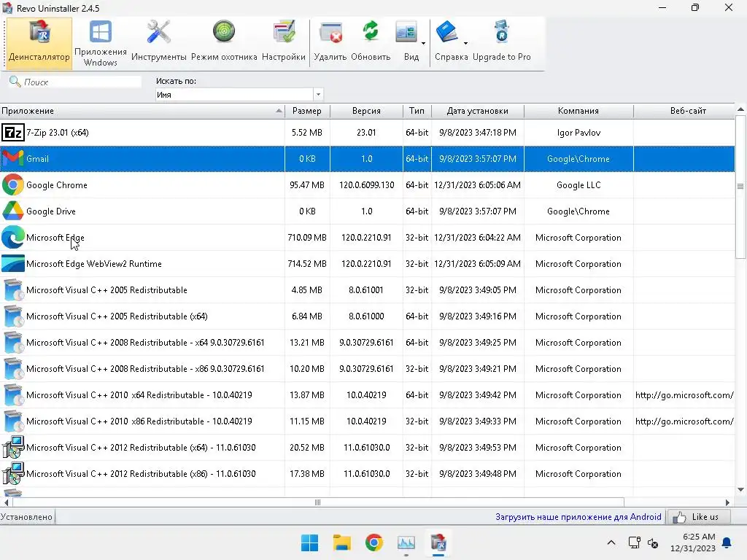
Task: Sort by the Версия column header
Action: [x=366, y=111]
